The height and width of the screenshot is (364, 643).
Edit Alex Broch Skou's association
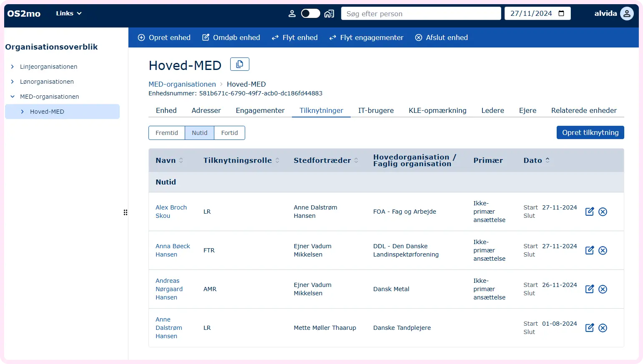pyautogui.click(x=590, y=212)
